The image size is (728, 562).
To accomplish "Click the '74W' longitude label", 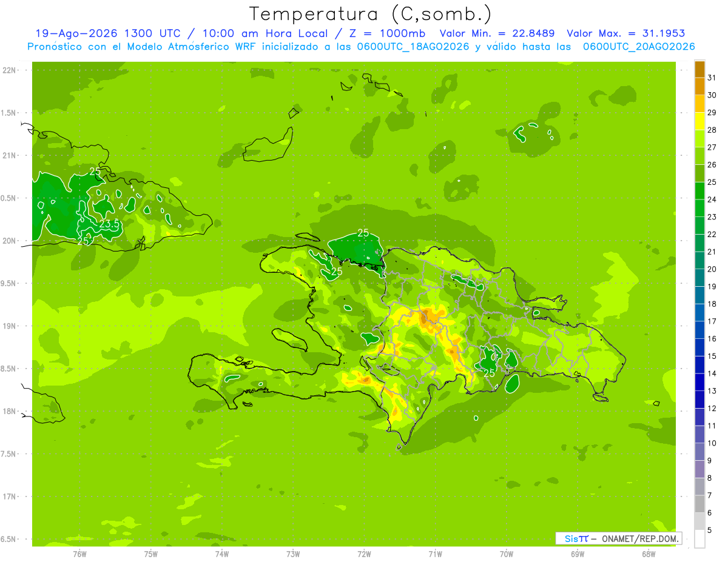I will 222,554.
